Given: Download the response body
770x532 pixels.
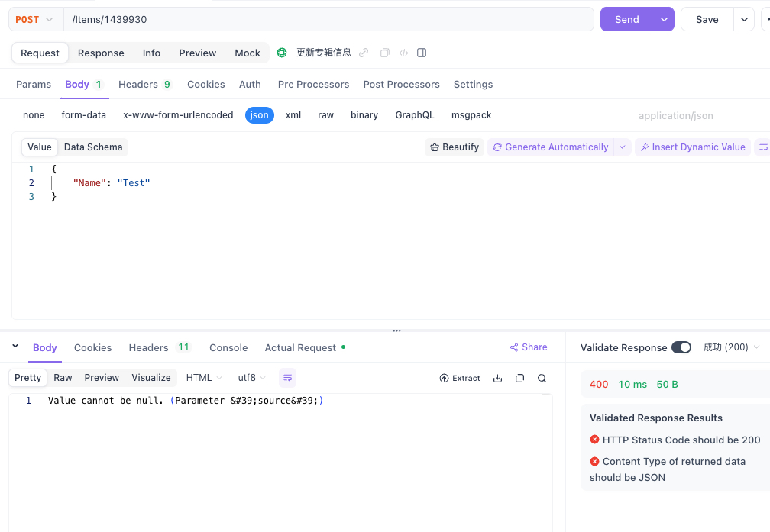Looking at the screenshot, I should (x=498, y=378).
